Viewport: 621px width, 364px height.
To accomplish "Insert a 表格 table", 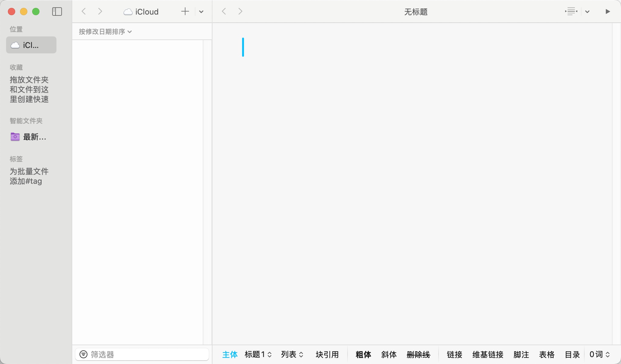I will 547,354.
